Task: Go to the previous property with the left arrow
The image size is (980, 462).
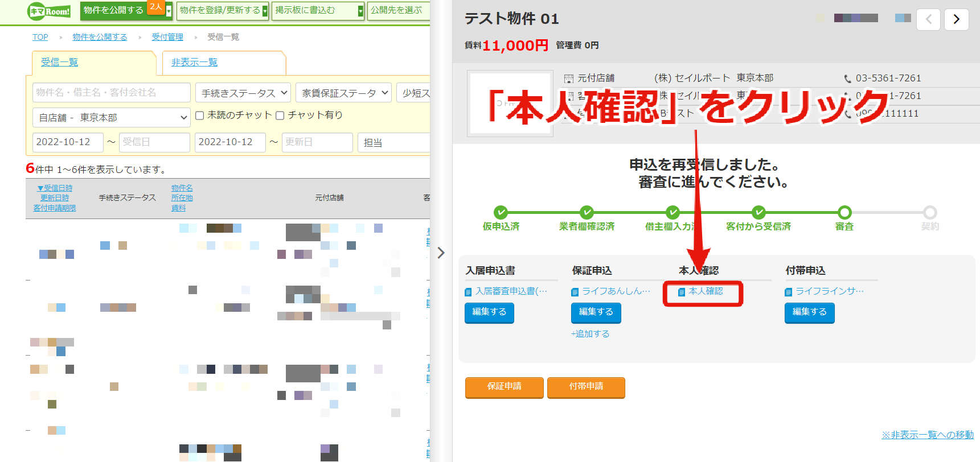Action: point(928,19)
